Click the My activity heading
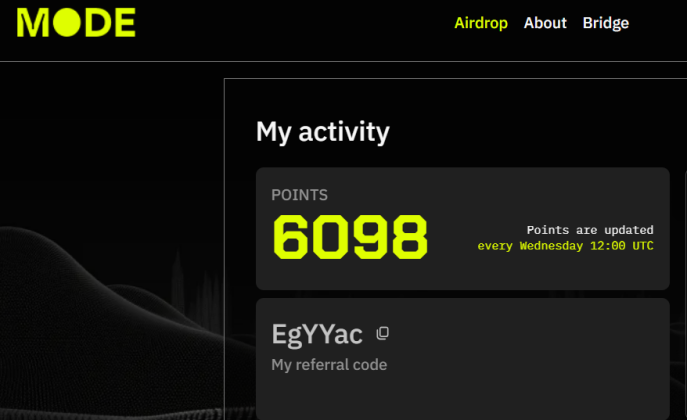Viewport: 687px width, 420px height. (322, 132)
